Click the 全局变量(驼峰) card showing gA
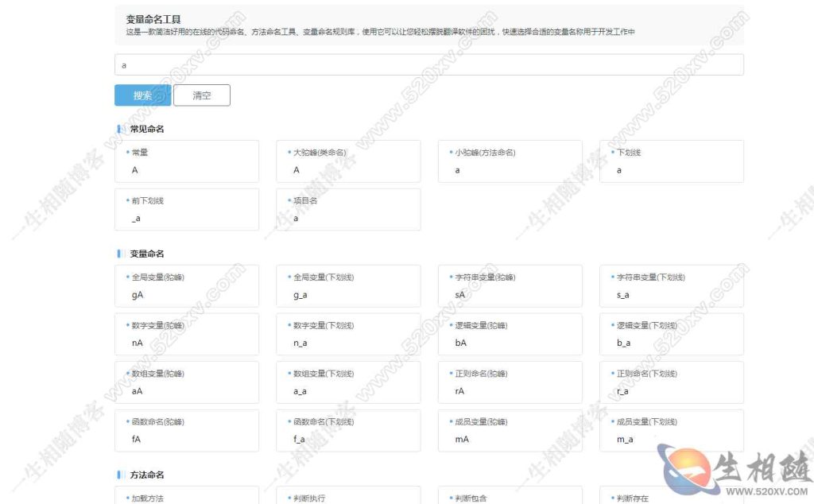Screen dimensions: 814x504 click(187, 285)
